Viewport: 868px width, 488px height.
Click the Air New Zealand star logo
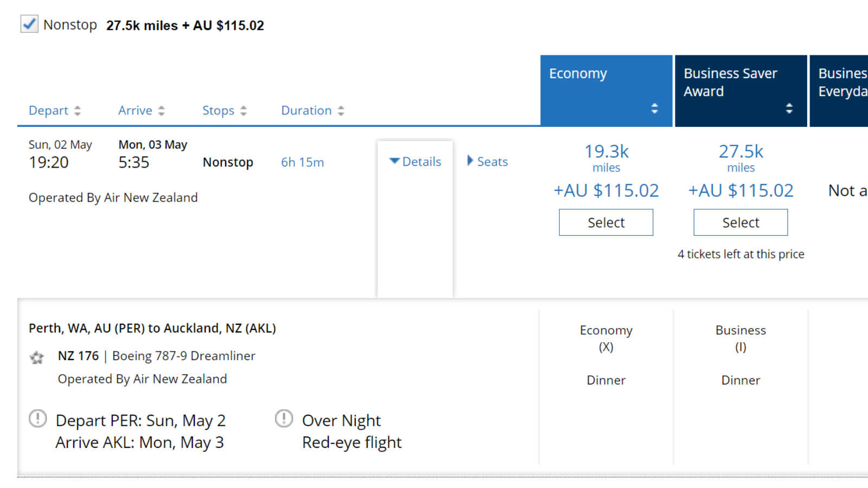[x=37, y=357]
